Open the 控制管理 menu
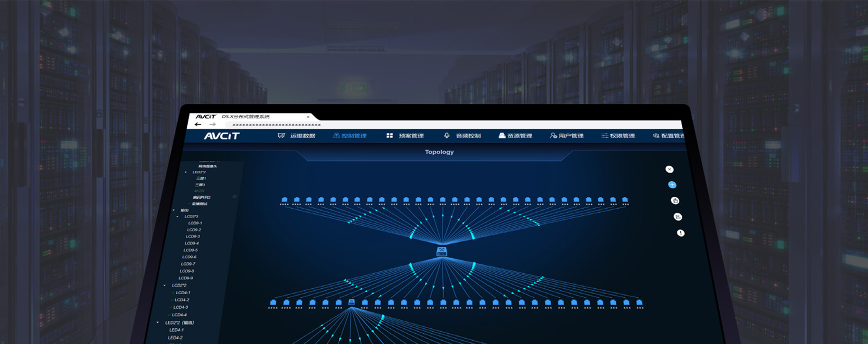 [x=350, y=136]
